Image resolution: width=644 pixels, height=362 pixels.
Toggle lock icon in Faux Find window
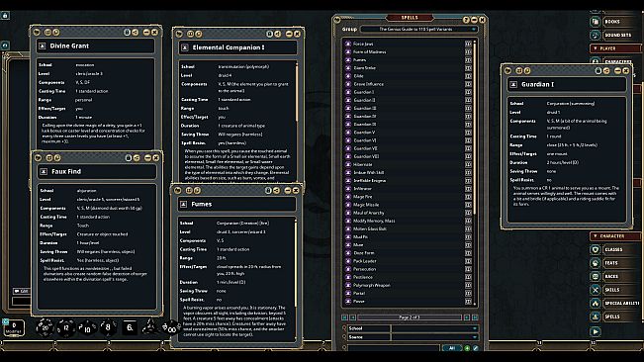(129, 157)
